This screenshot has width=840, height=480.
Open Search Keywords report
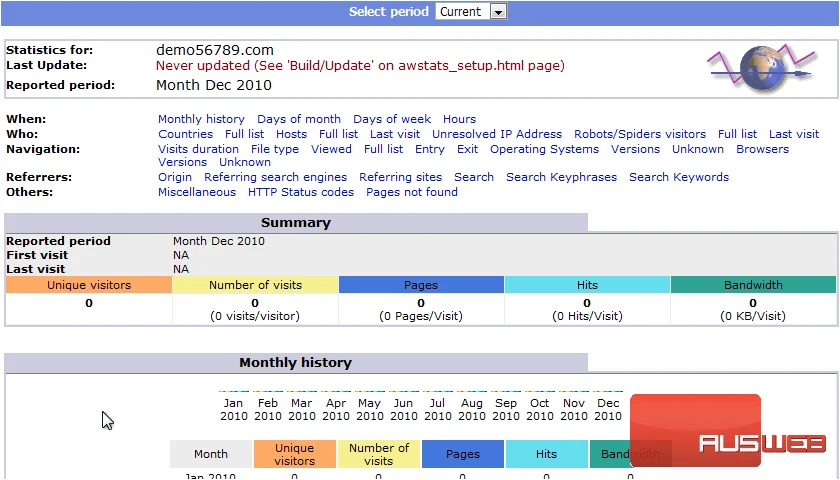point(679,177)
